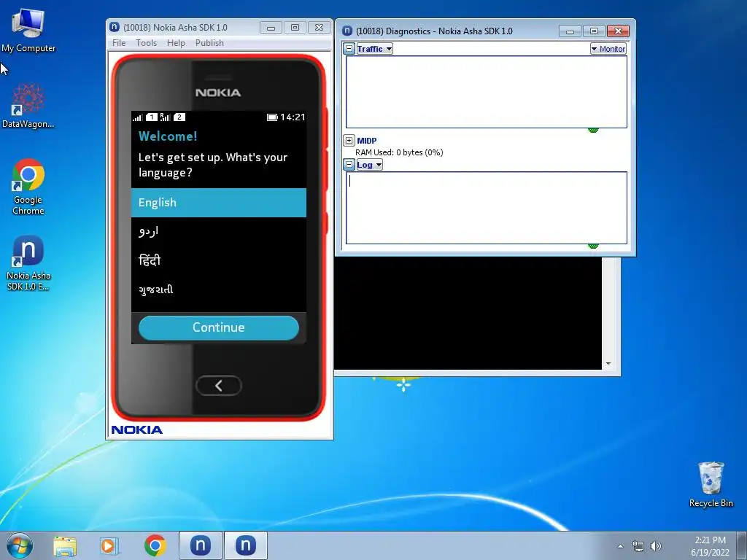The height and width of the screenshot is (560, 747).
Task: Open Windows Explorer from the taskbar
Action: point(65,545)
